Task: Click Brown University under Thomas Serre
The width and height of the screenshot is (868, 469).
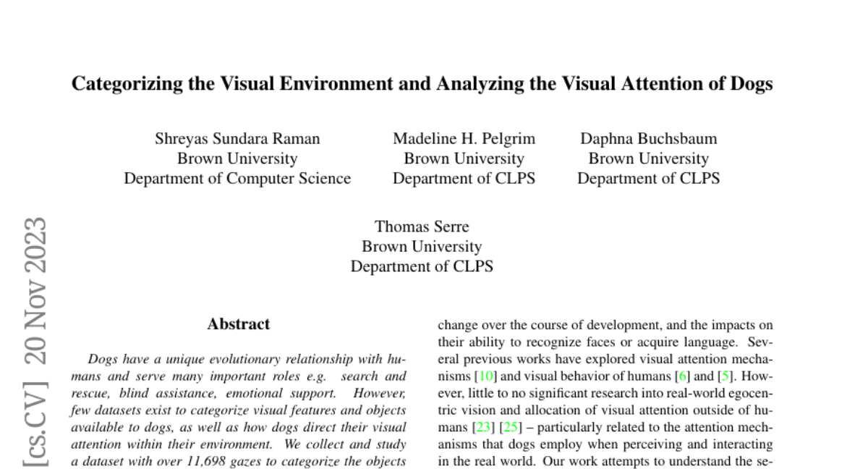Action: tap(422, 246)
